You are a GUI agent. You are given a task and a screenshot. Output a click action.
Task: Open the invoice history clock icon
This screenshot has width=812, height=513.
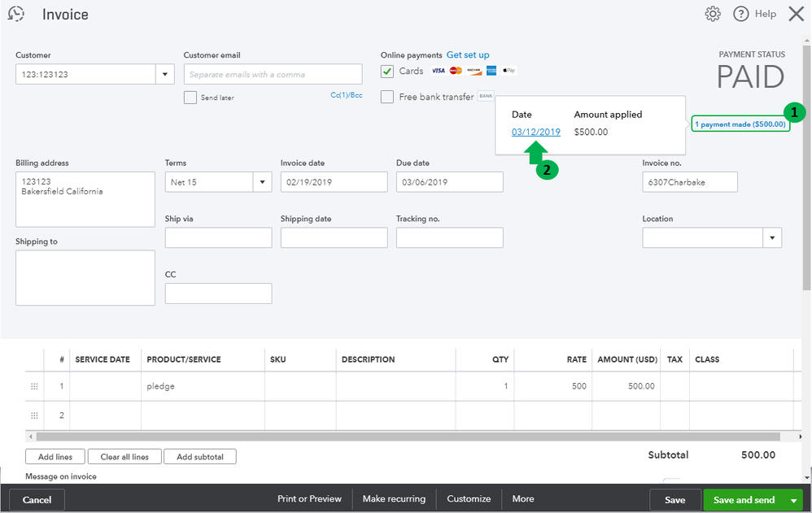(15, 14)
